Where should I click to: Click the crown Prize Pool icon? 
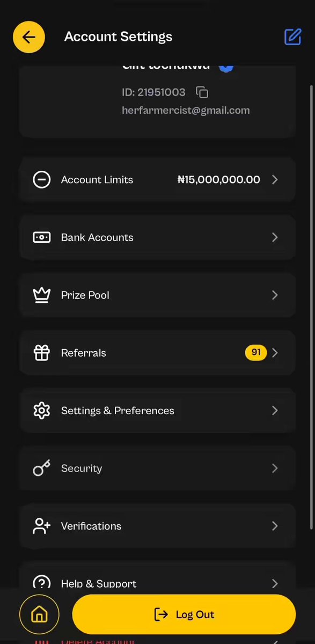pyautogui.click(x=41, y=295)
